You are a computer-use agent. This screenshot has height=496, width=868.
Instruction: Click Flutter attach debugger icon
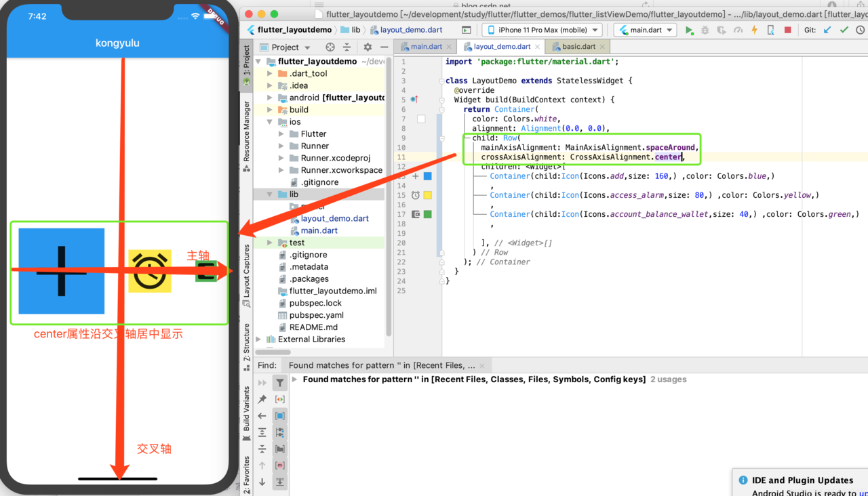coord(771,30)
